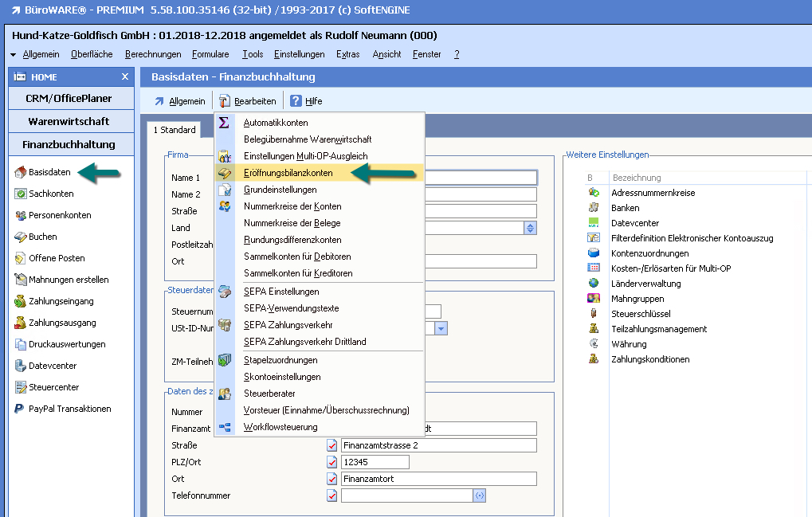
Task: Open the CRM/OfficePlaner section
Action: (x=69, y=99)
